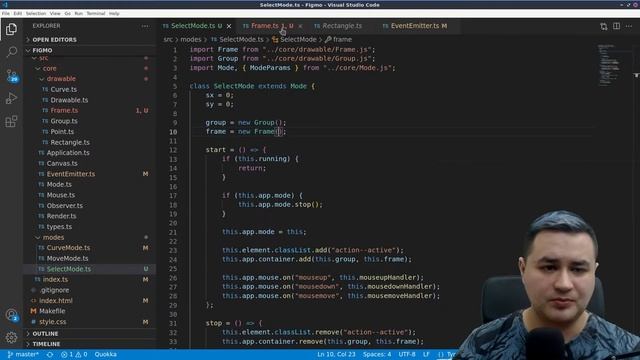Open the Search view in activity bar
This screenshot has width=640, height=360.
tap(11, 52)
